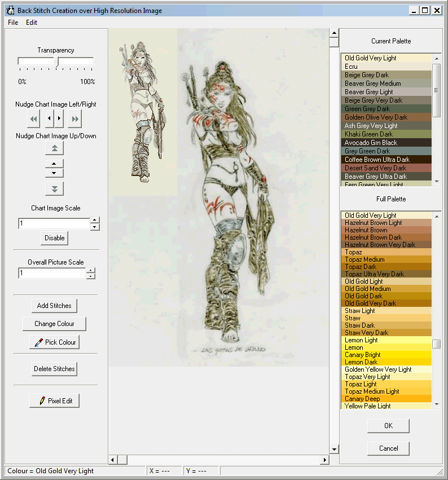Select Golden Olive Very Dark colour
Image resolution: width=448 pixels, height=480 pixels.
tap(386, 117)
